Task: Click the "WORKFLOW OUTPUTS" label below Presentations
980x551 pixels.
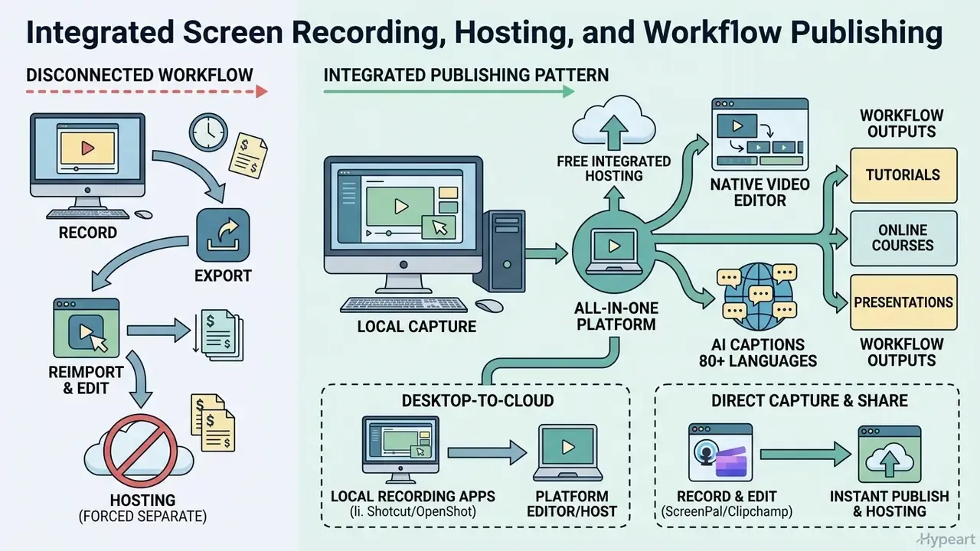Action: coord(902,352)
